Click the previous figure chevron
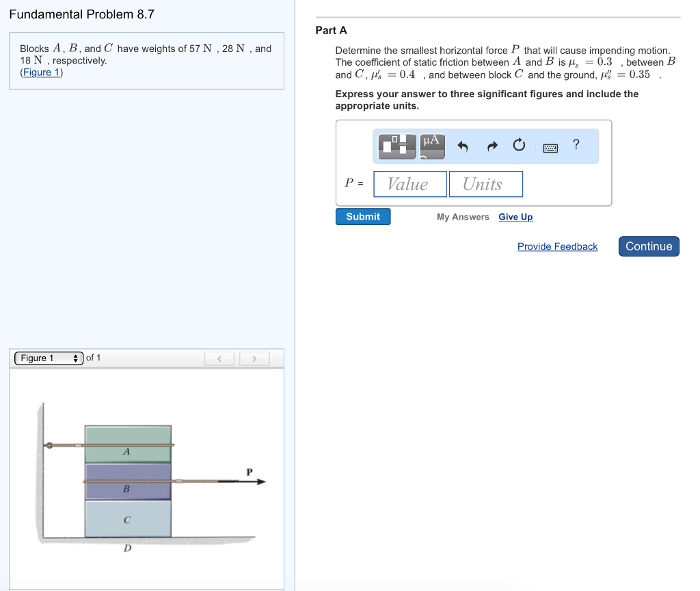 pyautogui.click(x=219, y=358)
